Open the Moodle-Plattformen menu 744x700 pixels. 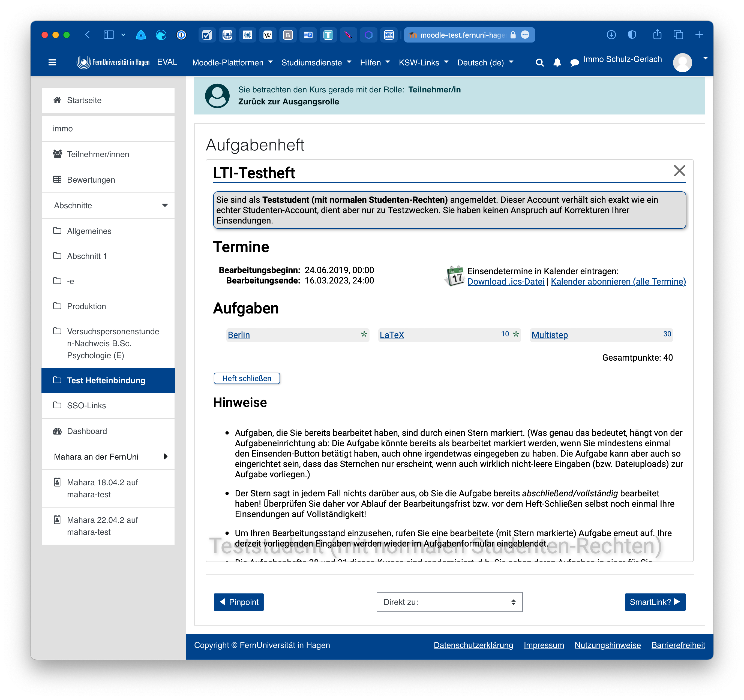coord(232,62)
